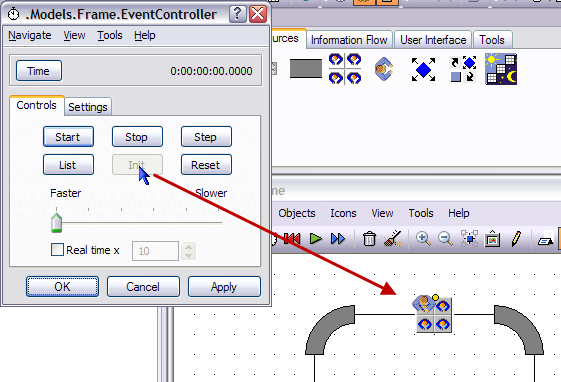Viewport: 561px width, 382px height.
Task: Select the ShiftCalendar sun and moon icon
Action: [501, 69]
